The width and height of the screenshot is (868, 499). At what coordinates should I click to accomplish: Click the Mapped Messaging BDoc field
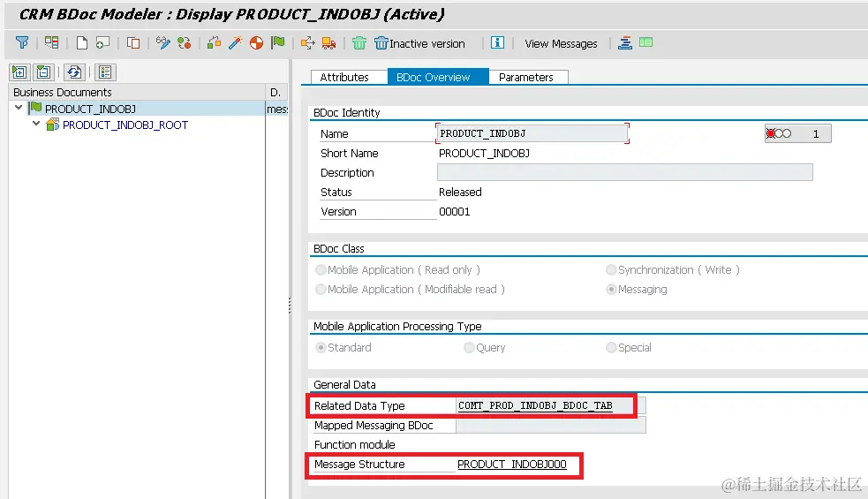click(x=551, y=425)
